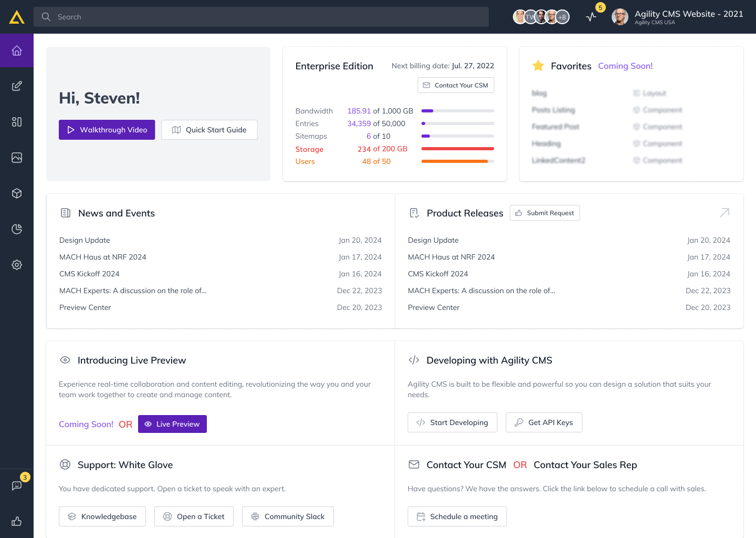Open the CMS Kickoff 2024 news item
The image size is (756, 538).
click(x=89, y=274)
